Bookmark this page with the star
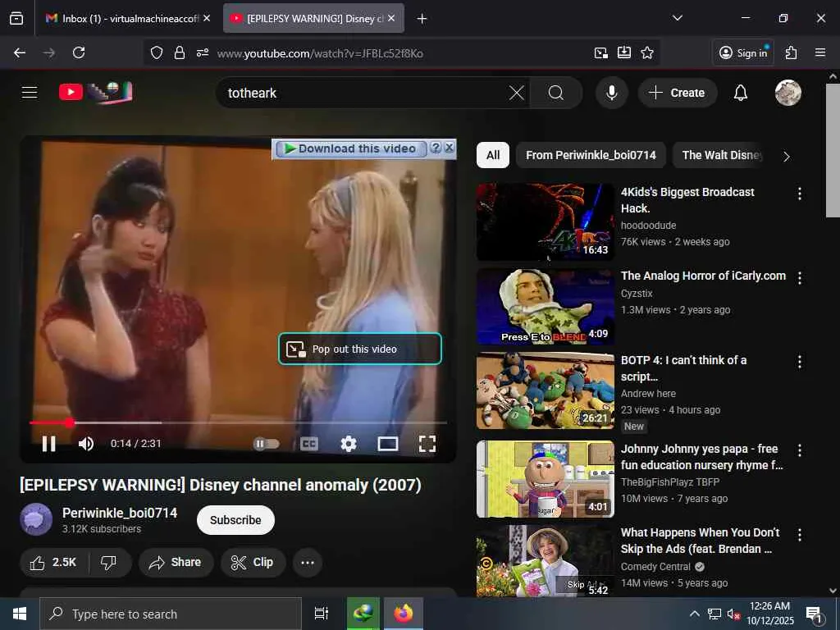840x630 pixels. [647, 52]
